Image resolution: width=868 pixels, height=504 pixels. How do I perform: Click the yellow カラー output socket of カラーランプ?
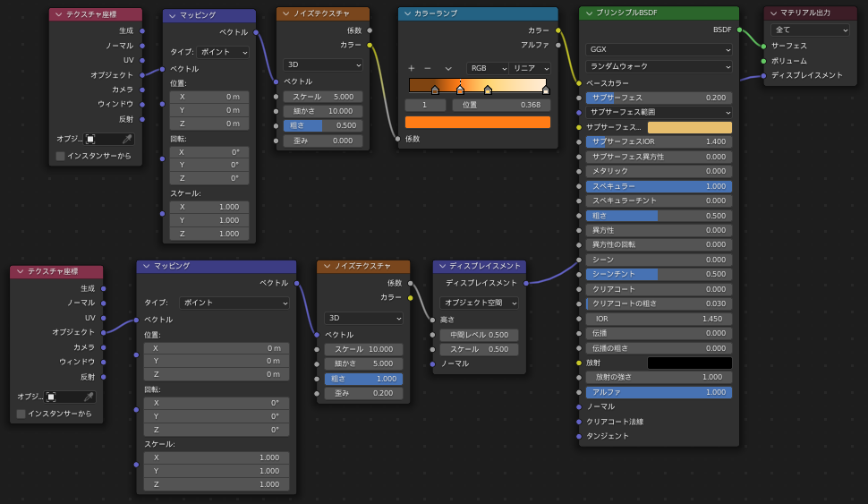click(558, 30)
